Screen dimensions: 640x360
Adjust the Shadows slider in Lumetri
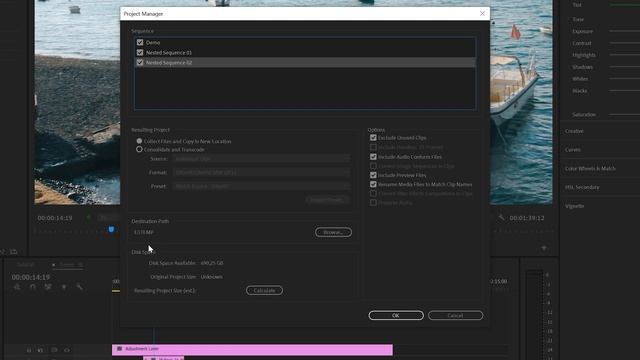coord(624,67)
